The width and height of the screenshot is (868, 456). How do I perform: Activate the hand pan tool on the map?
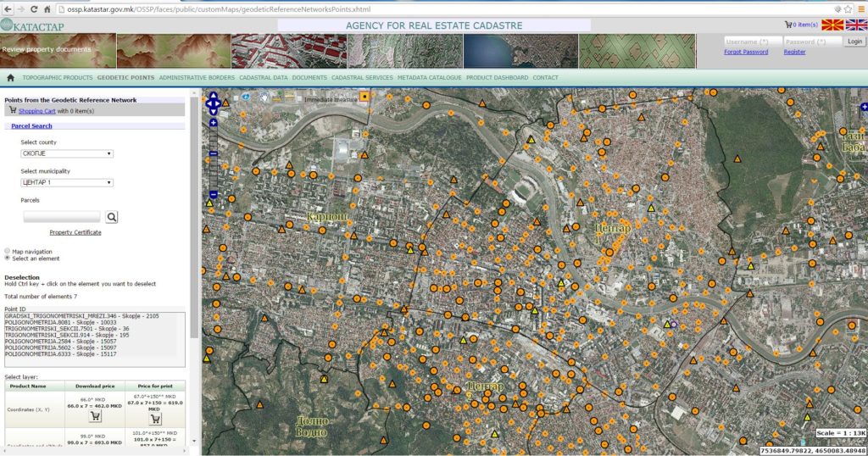[264, 97]
